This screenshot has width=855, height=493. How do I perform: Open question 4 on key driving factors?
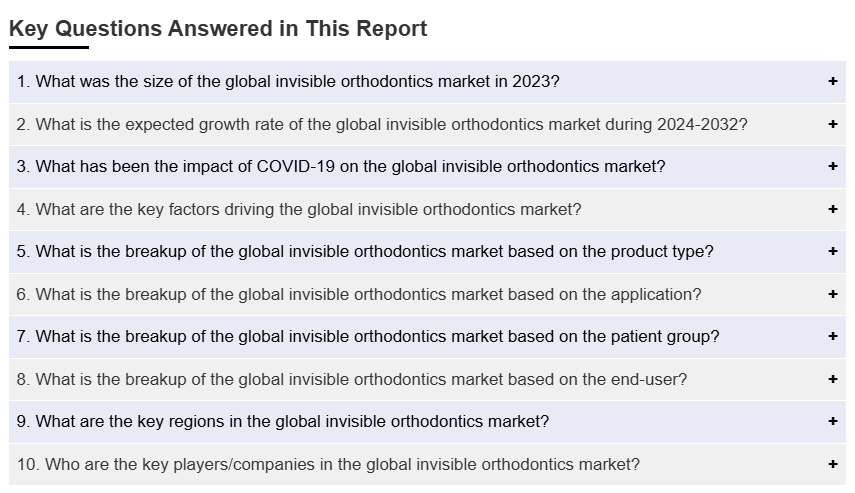299,210
